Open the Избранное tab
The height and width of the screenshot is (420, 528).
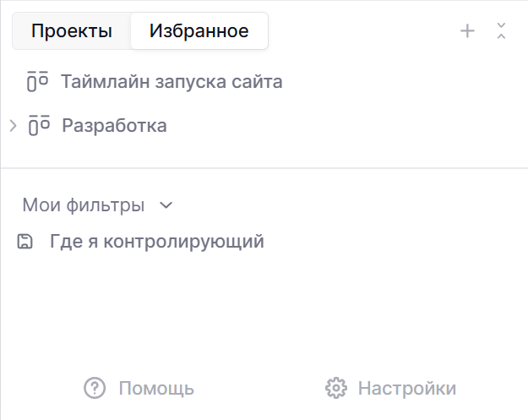pyautogui.click(x=199, y=31)
